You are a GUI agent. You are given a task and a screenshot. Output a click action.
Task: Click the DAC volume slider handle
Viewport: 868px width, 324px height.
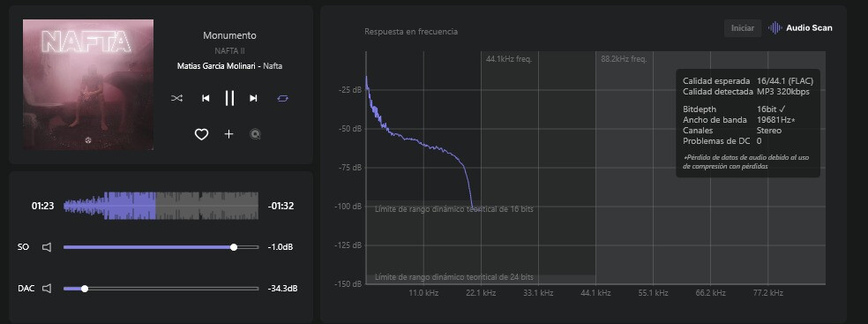click(x=85, y=289)
